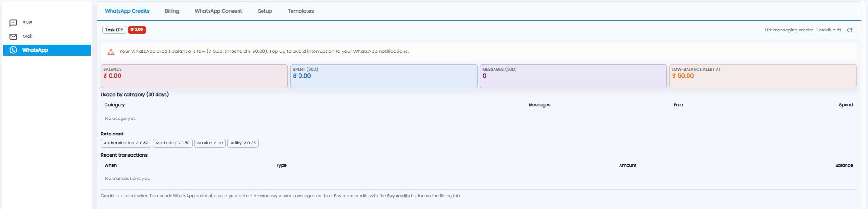The width and height of the screenshot is (868, 209).
Task: Select the Balance summary card
Action: tap(194, 76)
